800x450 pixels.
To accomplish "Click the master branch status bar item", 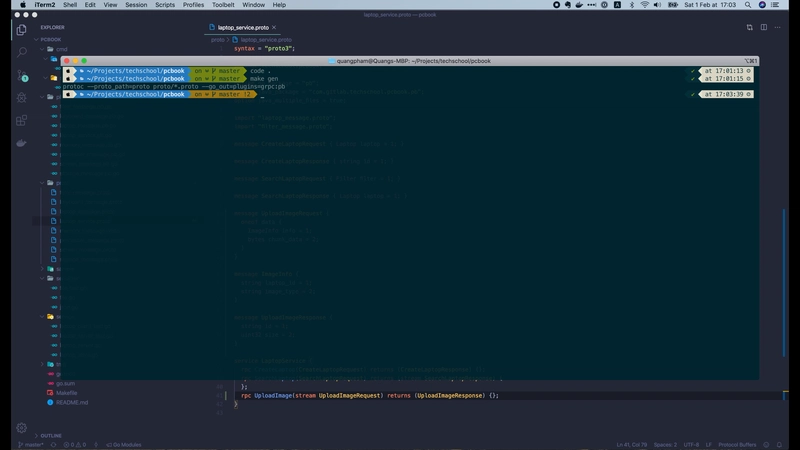I will click(31, 445).
